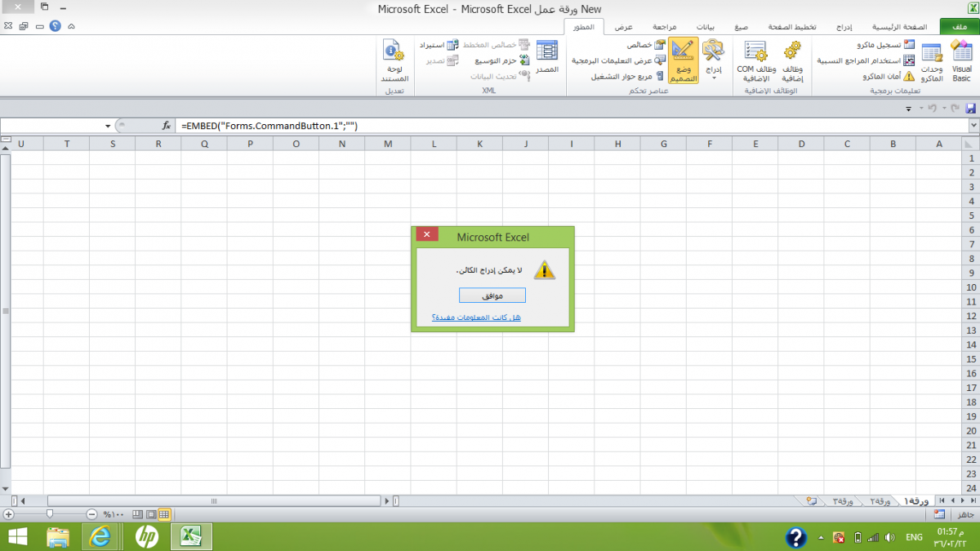
Task: Click inside the formula bar text
Action: point(269,126)
